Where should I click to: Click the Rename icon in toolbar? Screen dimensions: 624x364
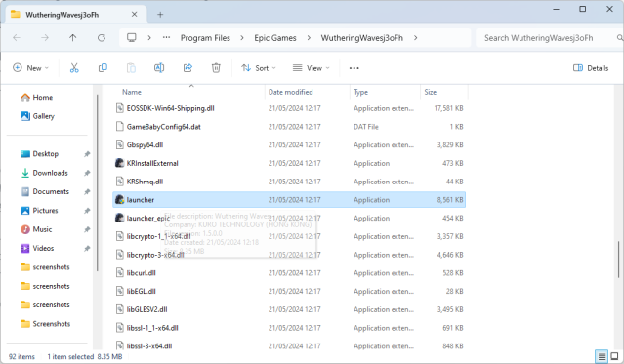159,68
